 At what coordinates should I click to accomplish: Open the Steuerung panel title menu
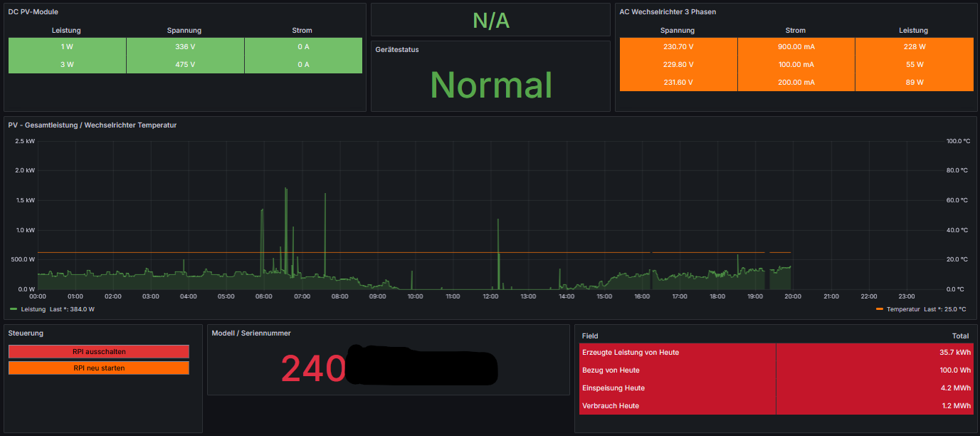click(x=26, y=333)
